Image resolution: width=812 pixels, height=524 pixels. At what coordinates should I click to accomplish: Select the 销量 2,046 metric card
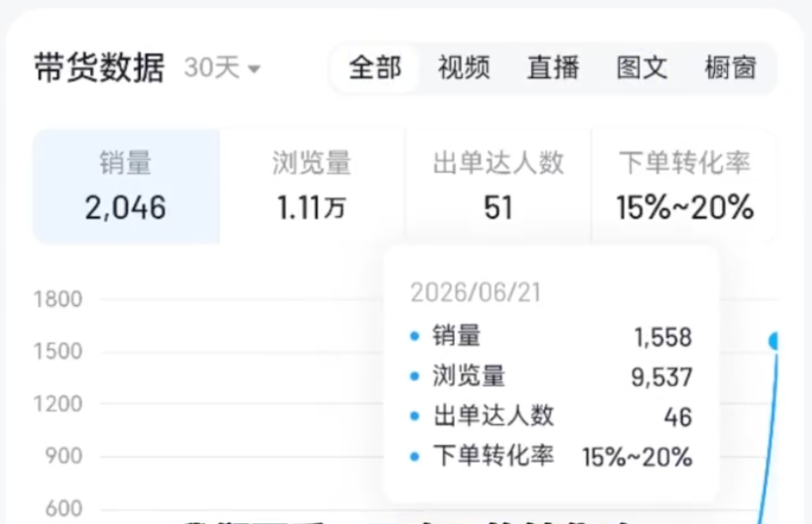tap(126, 186)
